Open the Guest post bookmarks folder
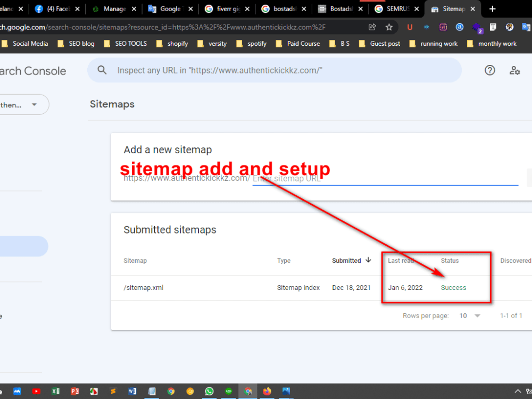The width and height of the screenshot is (532, 399). (380, 44)
